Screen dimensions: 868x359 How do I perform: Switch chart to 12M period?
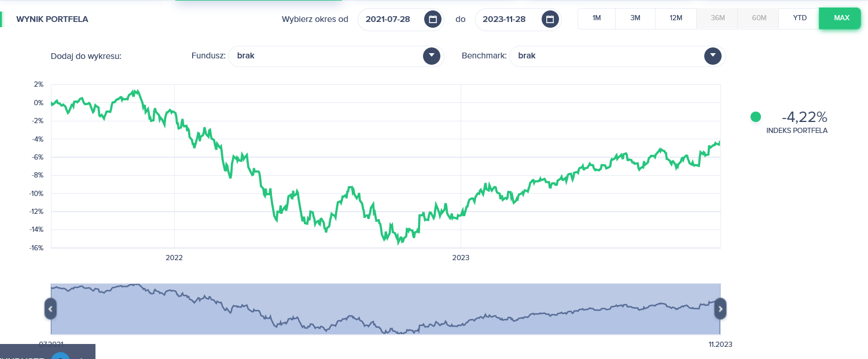pyautogui.click(x=676, y=18)
